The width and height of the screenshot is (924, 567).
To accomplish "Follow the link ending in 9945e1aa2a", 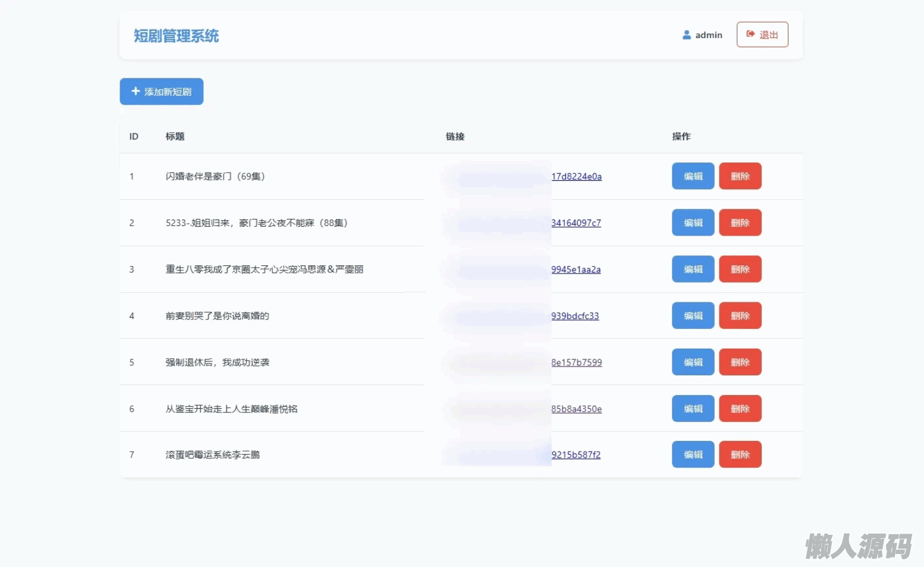I will [x=576, y=270].
